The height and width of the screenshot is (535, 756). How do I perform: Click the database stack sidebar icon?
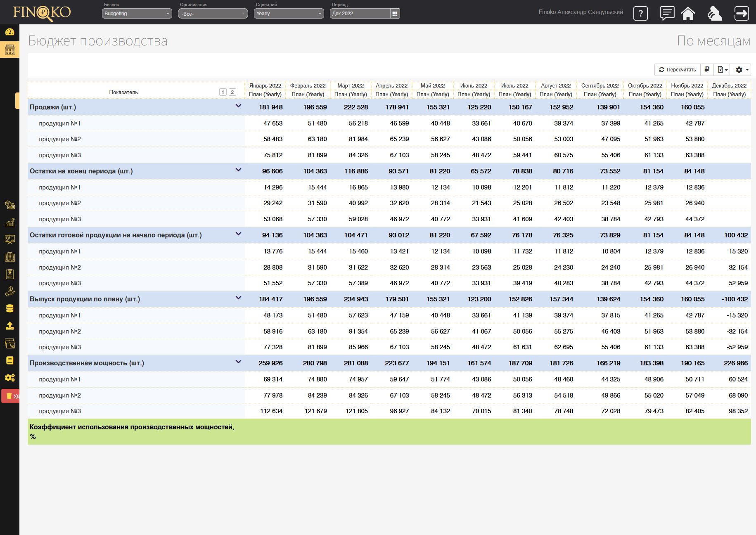(9, 308)
